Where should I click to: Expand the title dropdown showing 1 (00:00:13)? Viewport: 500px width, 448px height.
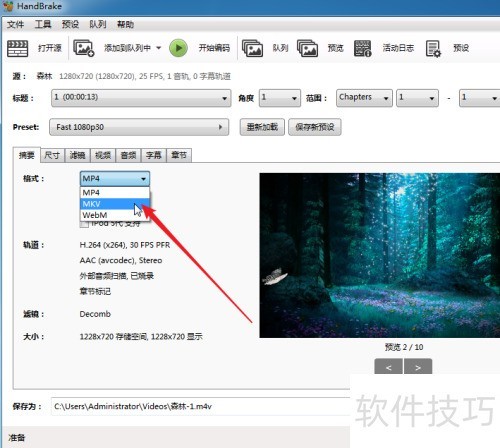pos(141,98)
